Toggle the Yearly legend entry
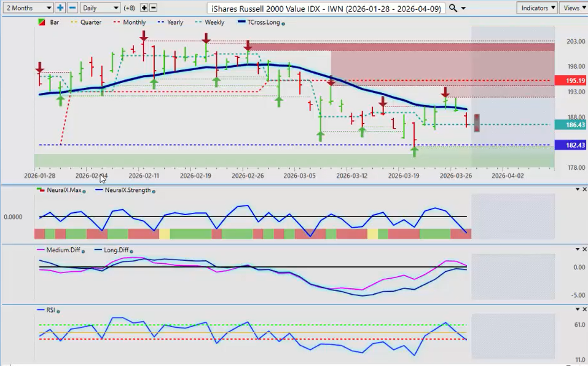 click(174, 22)
